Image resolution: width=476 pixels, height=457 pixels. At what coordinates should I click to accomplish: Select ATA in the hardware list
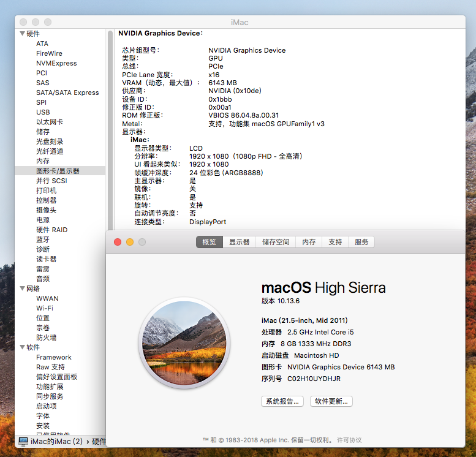(x=42, y=43)
